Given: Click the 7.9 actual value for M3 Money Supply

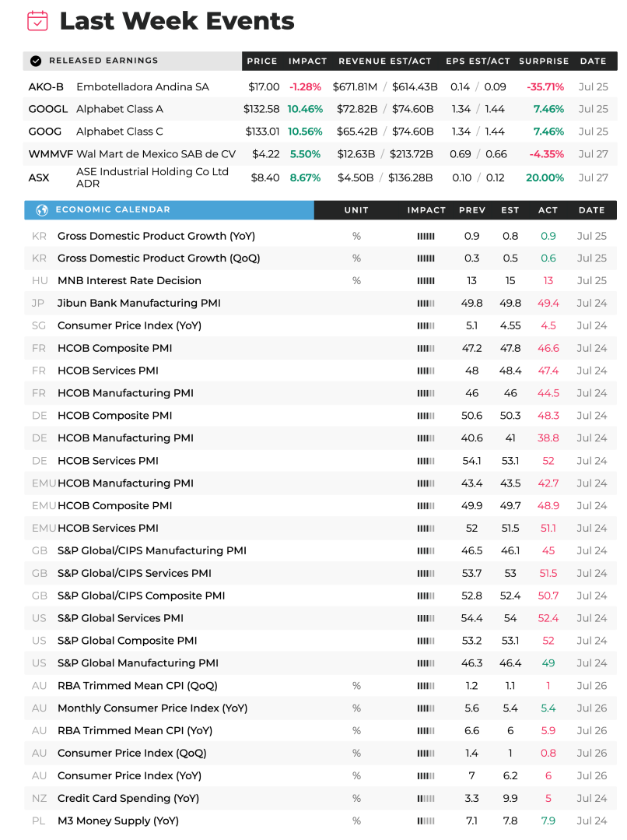Looking at the screenshot, I should pyautogui.click(x=548, y=821).
